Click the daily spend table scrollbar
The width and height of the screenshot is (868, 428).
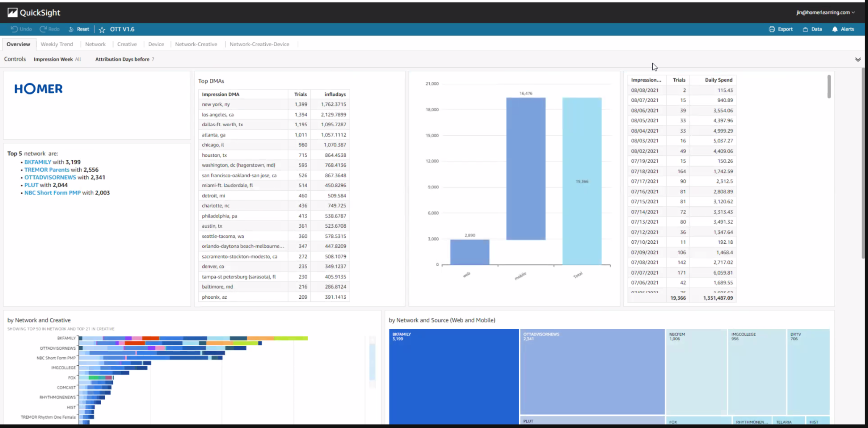(829, 87)
